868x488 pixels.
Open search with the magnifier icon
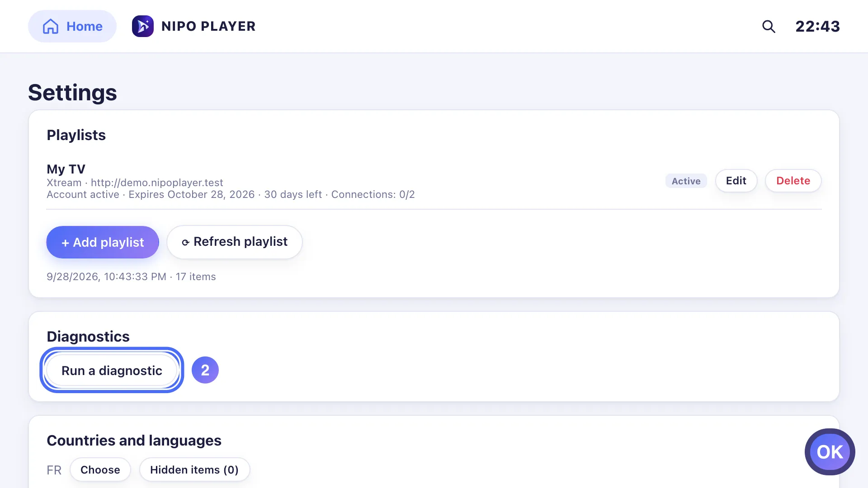pos(769,27)
